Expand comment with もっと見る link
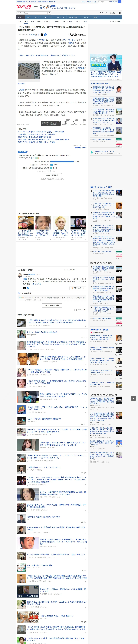Viewport: 138px width, 644px height. click(x=37, y=284)
